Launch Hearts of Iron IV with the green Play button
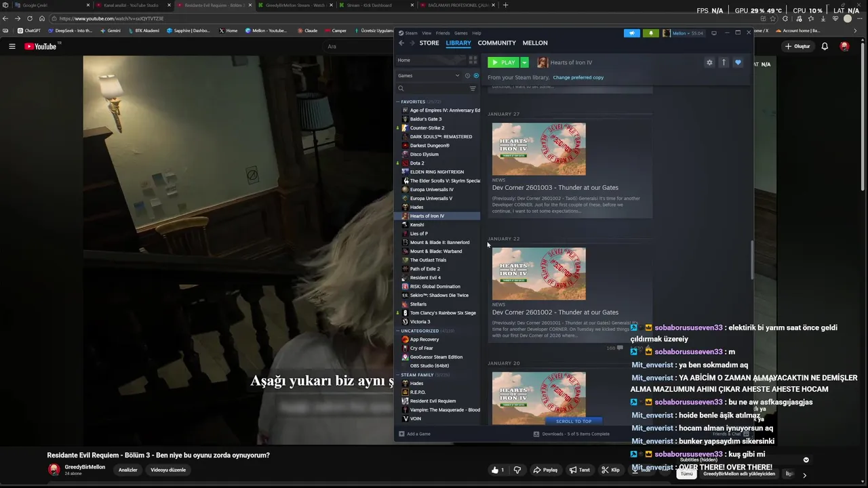 503,62
